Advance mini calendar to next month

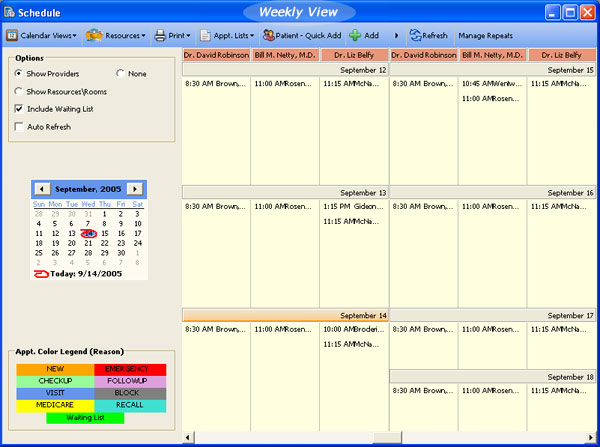pos(136,188)
